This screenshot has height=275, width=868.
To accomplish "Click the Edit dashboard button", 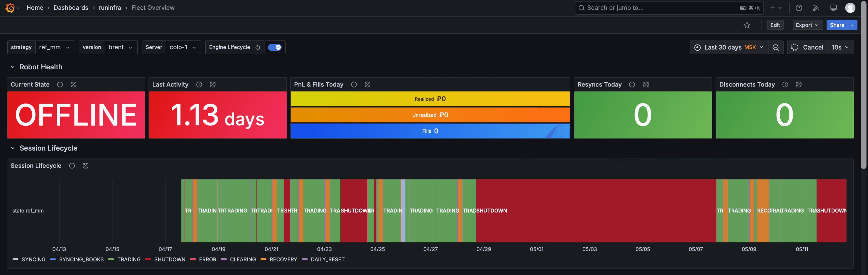I will coord(775,25).
